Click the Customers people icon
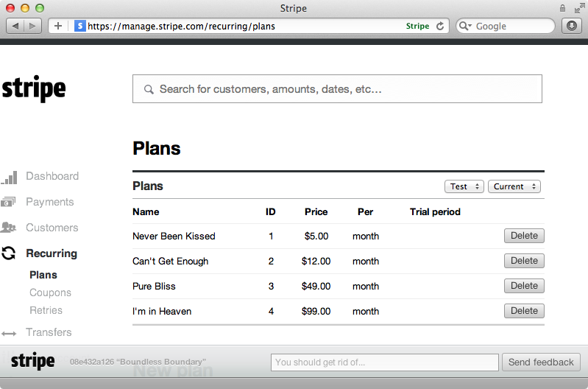This screenshot has width=588, height=389. point(8,228)
